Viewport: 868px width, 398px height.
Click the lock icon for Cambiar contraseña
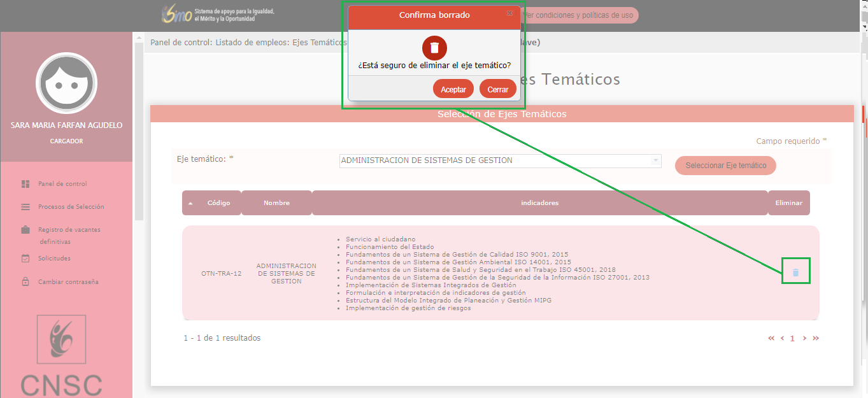[25, 281]
